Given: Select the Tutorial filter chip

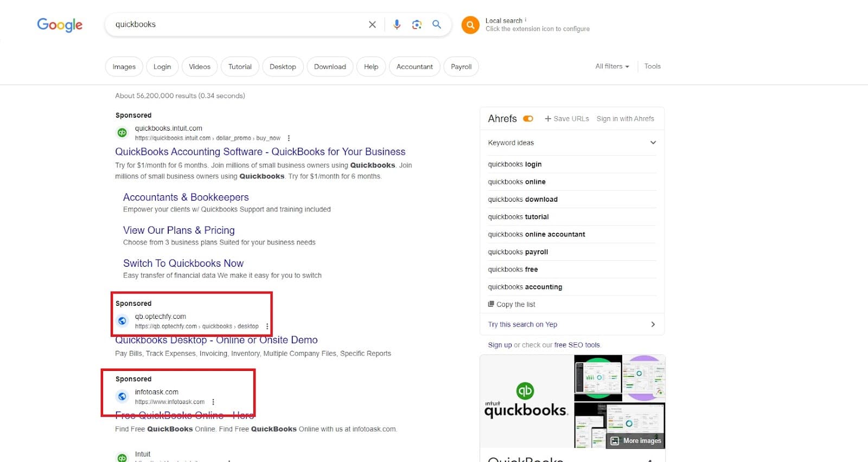Looking at the screenshot, I should [240, 67].
